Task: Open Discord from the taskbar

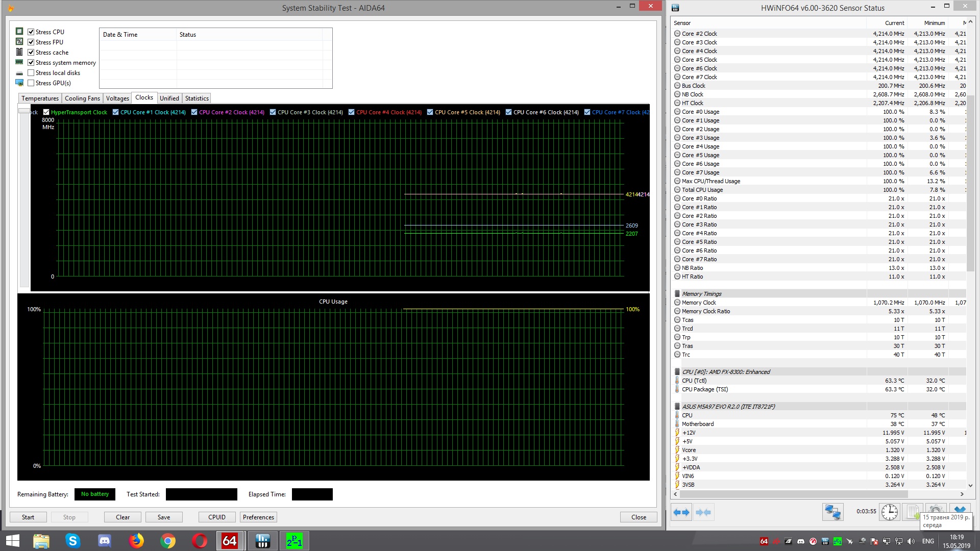Action: point(105,541)
